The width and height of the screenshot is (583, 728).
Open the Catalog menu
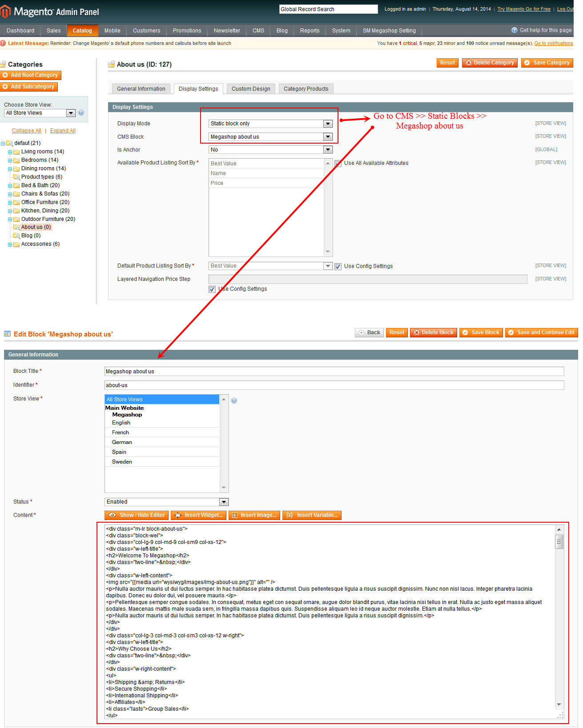click(82, 31)
